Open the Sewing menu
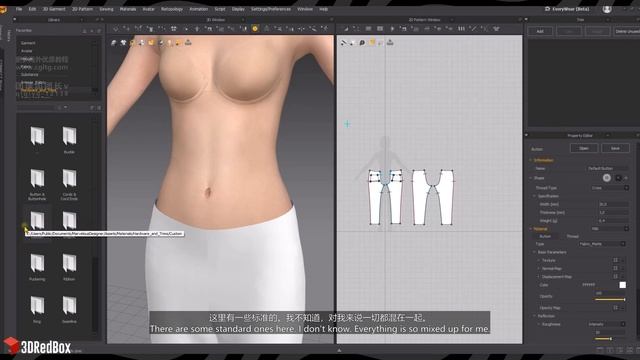 coord(106,9)
